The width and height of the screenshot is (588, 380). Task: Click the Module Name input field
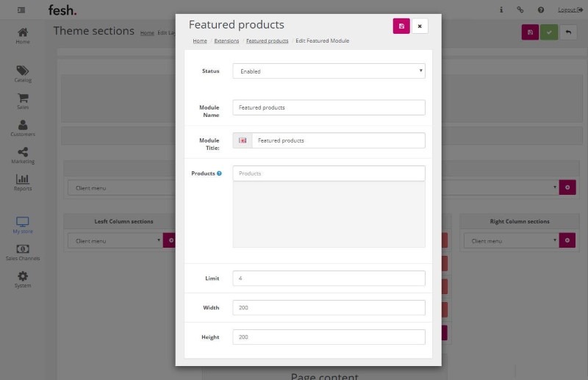[x=329, y=107]
